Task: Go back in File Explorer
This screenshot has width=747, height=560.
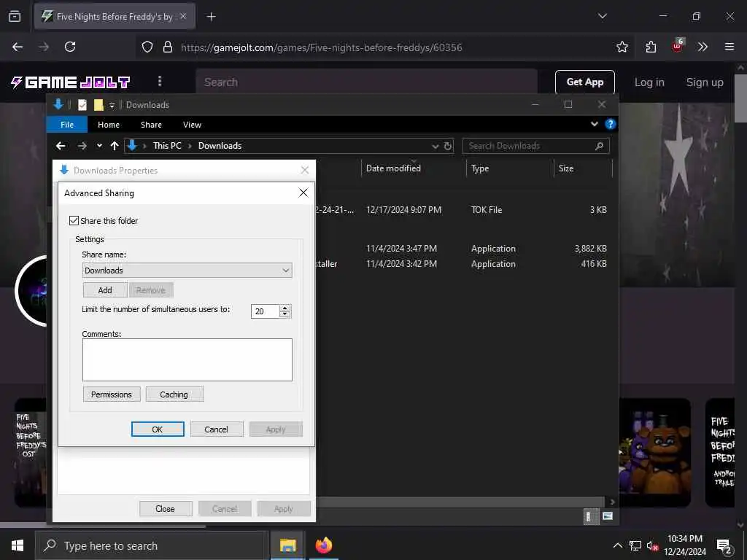Action: (61, 146)
